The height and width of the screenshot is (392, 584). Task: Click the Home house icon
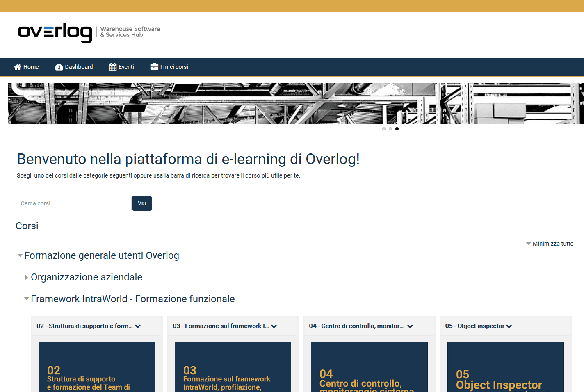pos(18,67)
